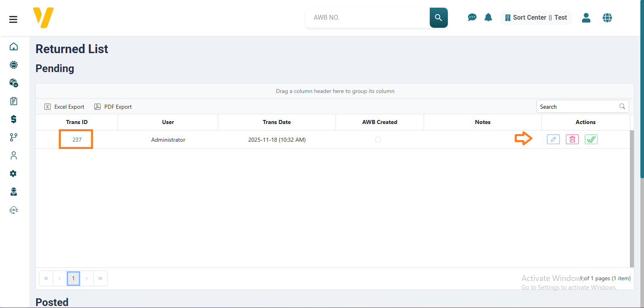Open the hamburger navigation menu

[13, 19]
